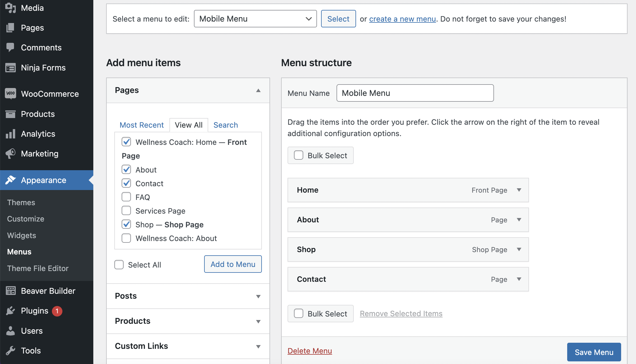Uncheck the Contact page checkbox

click(126, 183)
